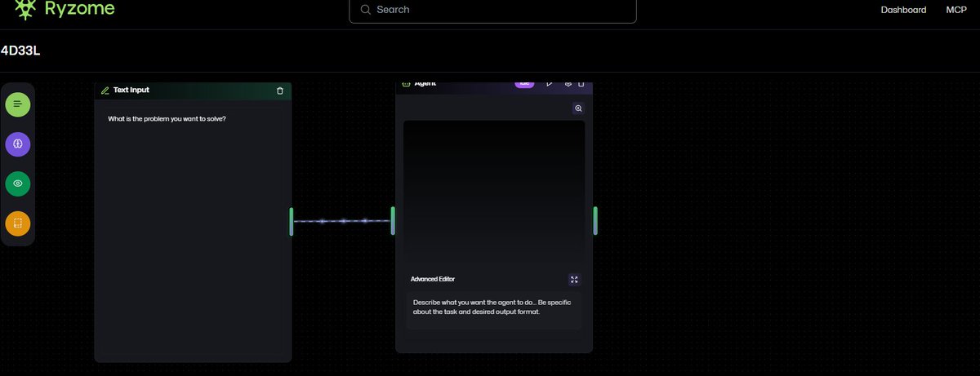Select the edge connecting Text Input to Agent
The image size is (980, 376).
342,221
